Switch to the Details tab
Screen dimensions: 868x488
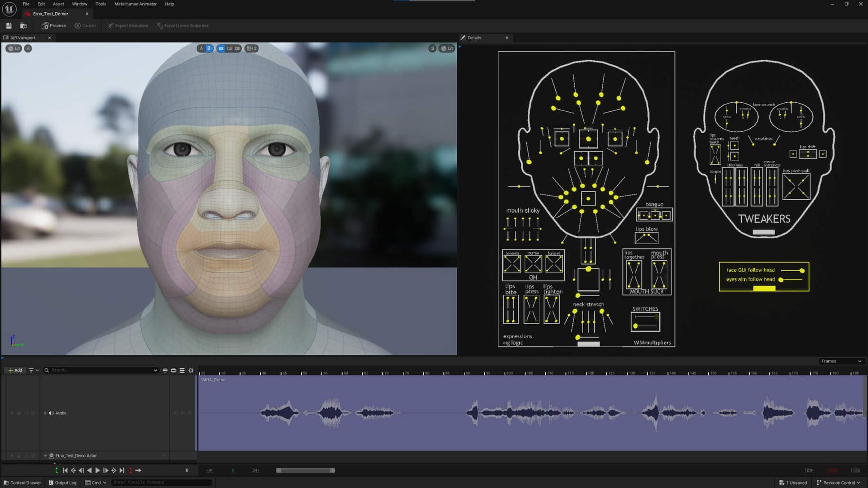[x=474, y=37]
